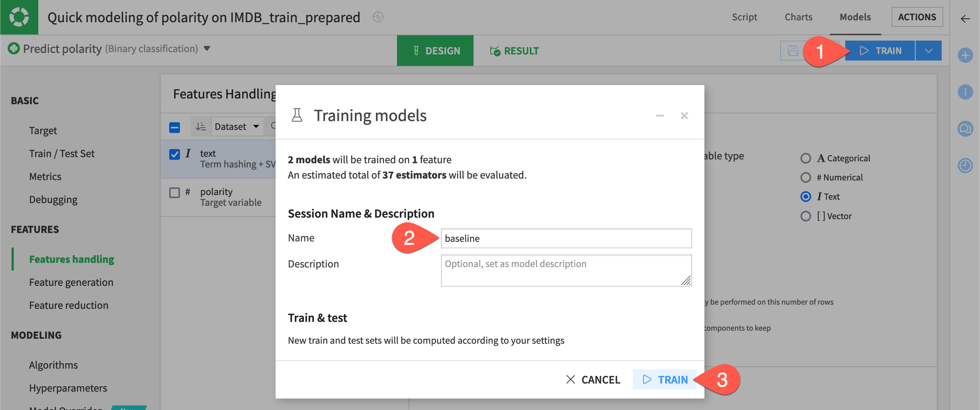
Task: Cancel the Training models dialog
Action: pyautogui.click(x=593, y=380)
